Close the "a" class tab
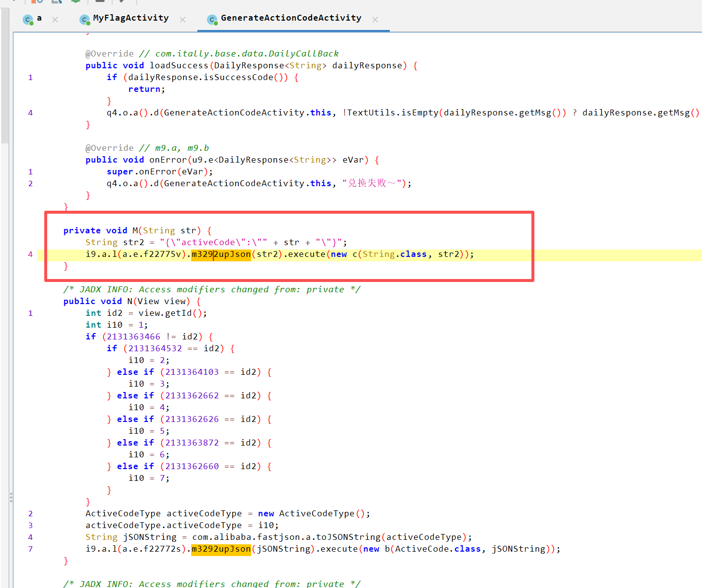 pos(55,20)
